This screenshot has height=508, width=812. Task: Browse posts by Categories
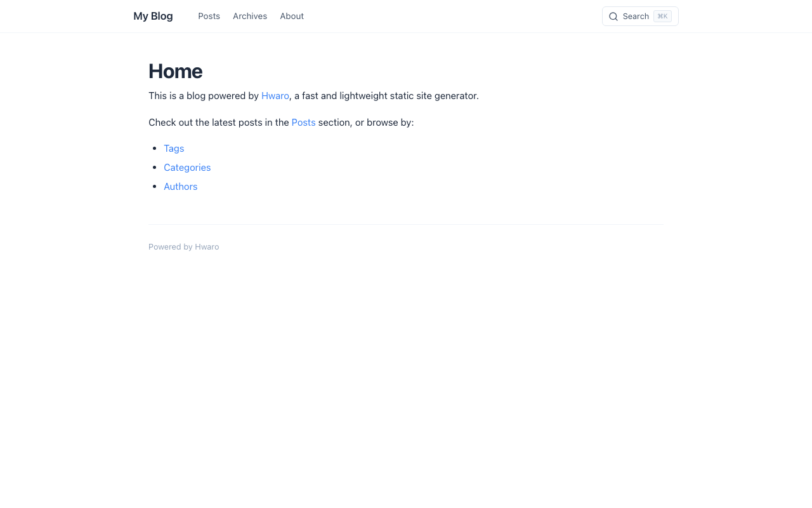[187, 168]
